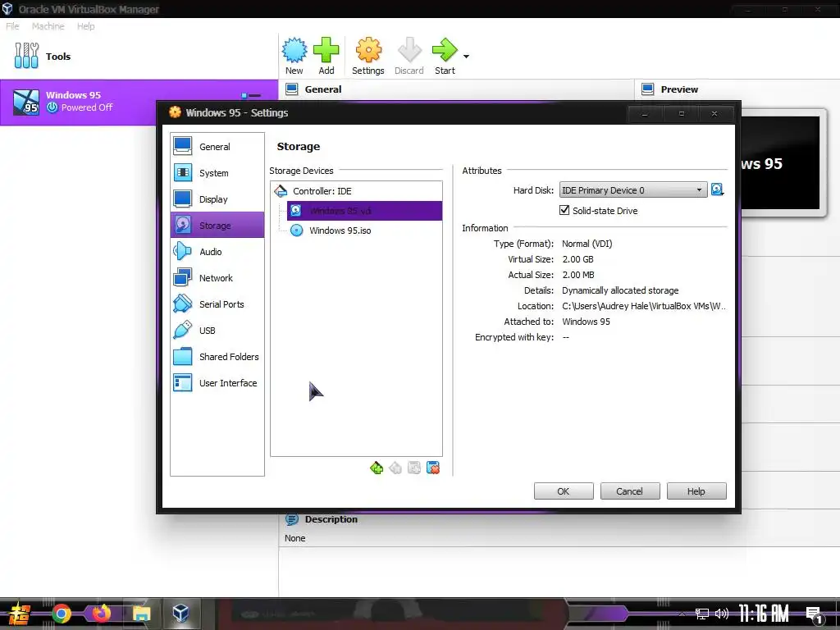This screenshot has height=630, width=840.
Task: Select Controller: IDE in storage tree
Action: pyautogui.click(x=356, y=190)
